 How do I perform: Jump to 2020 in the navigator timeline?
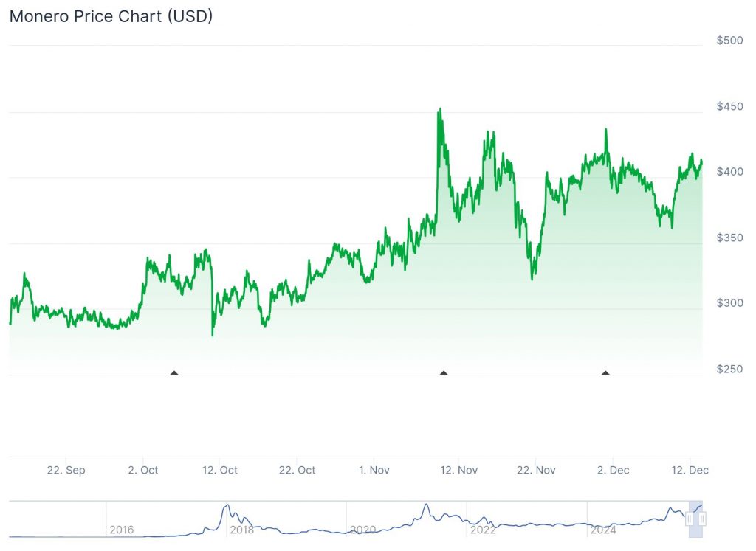coord(362,530)
